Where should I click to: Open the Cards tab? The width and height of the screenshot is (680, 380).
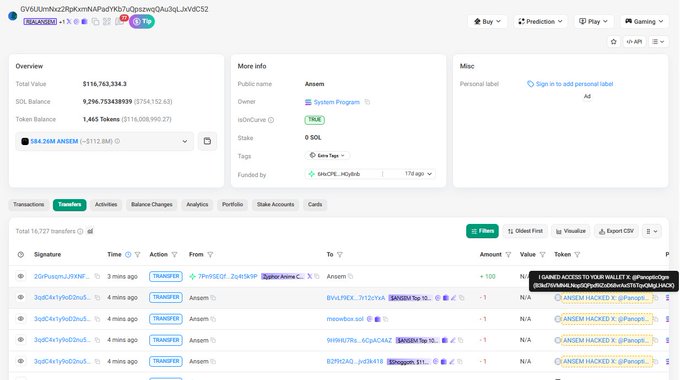click(x=315, y=205)
